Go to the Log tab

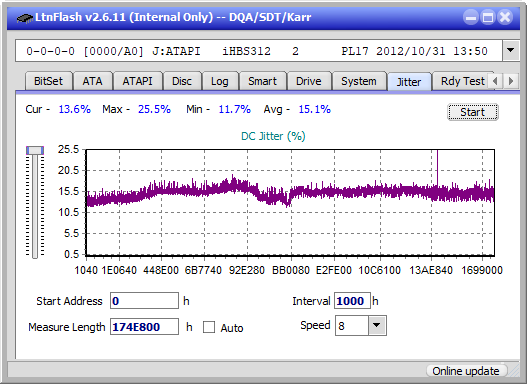click(x=219, y=81)
